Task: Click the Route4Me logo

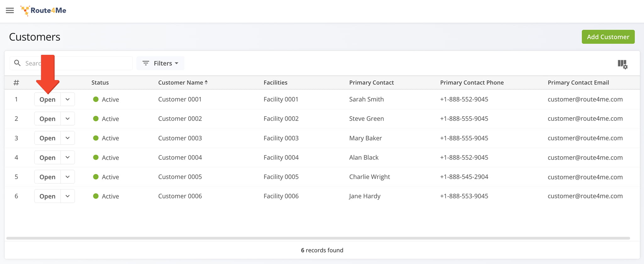Action: [43, 10]
